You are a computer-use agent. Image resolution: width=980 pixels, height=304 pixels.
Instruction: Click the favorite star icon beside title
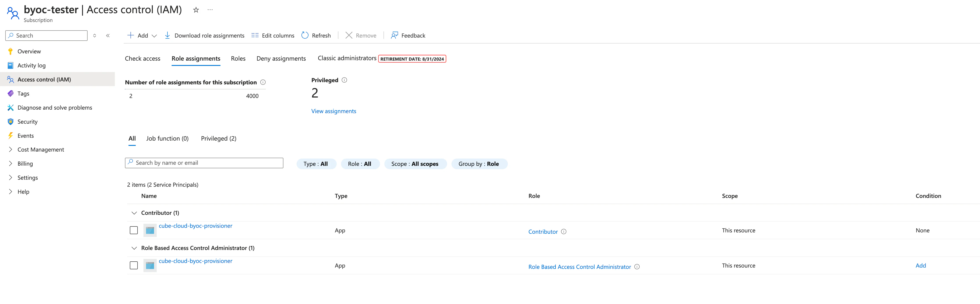click(196, 10)
